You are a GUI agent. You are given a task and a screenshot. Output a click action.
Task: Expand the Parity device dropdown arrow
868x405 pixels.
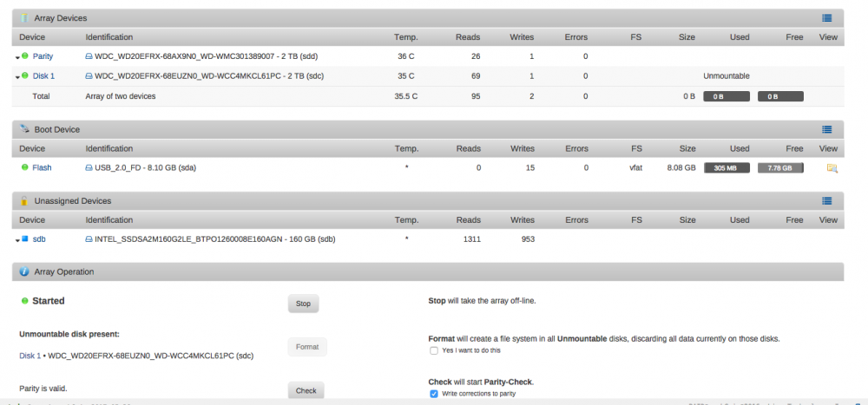click(x=17, y=57)
